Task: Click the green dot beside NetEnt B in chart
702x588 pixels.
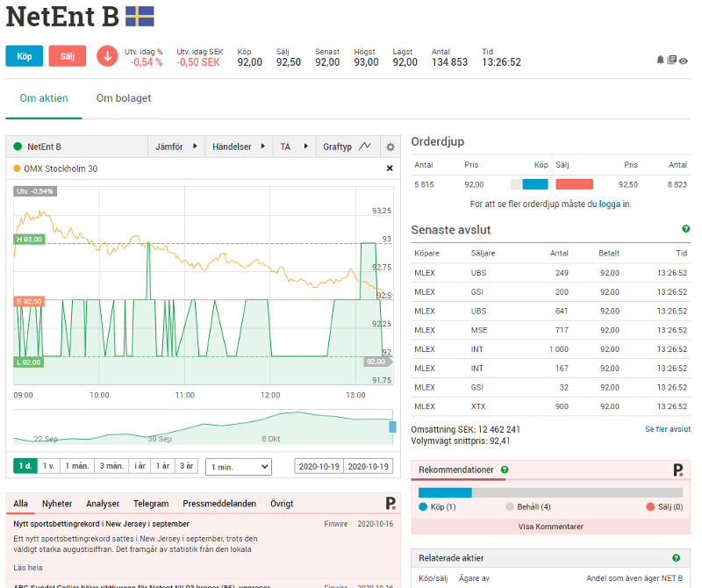Action: tap(18, 147)
